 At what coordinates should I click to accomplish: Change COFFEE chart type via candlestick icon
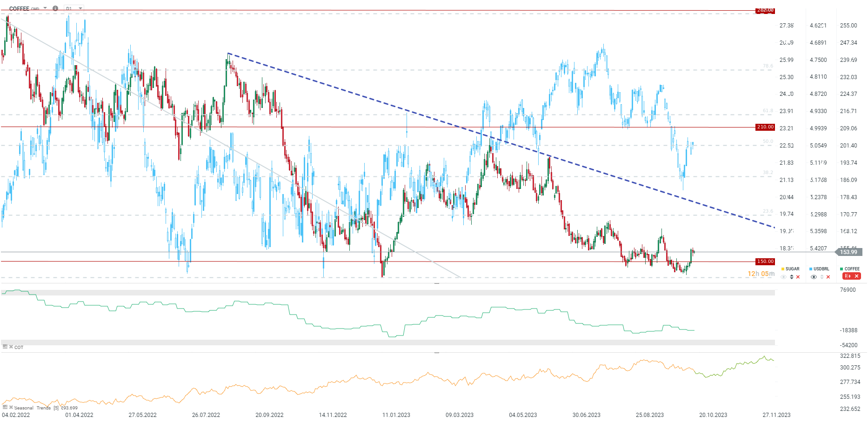coord(848,276)
